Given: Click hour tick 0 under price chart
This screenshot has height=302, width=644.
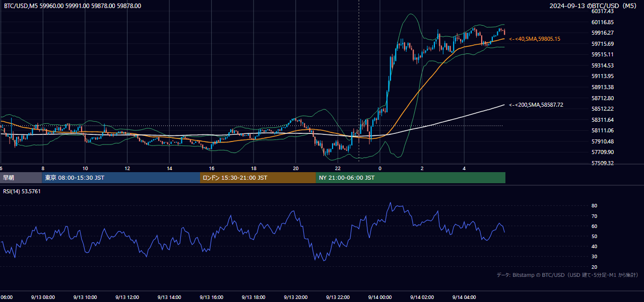Looking at the screenshot, I should [x=380, y=169].
